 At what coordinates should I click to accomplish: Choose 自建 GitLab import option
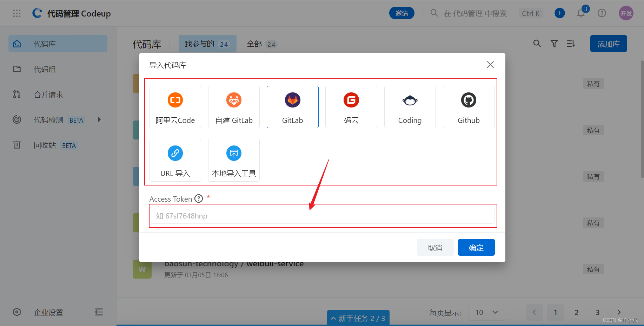(234, 107)
